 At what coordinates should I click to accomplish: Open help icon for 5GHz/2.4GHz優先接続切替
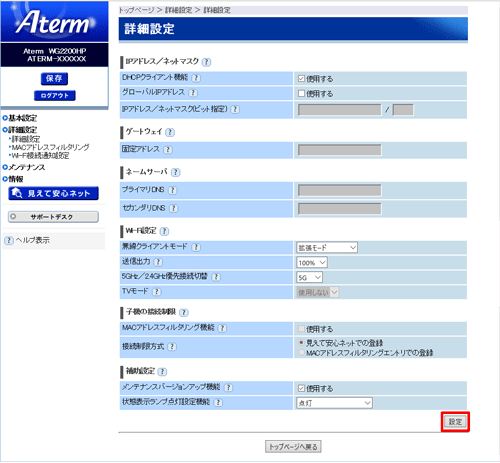click(x=216, y=277)
